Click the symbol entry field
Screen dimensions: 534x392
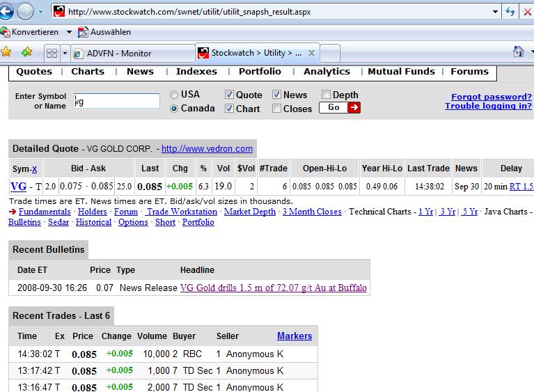[116, 101]
